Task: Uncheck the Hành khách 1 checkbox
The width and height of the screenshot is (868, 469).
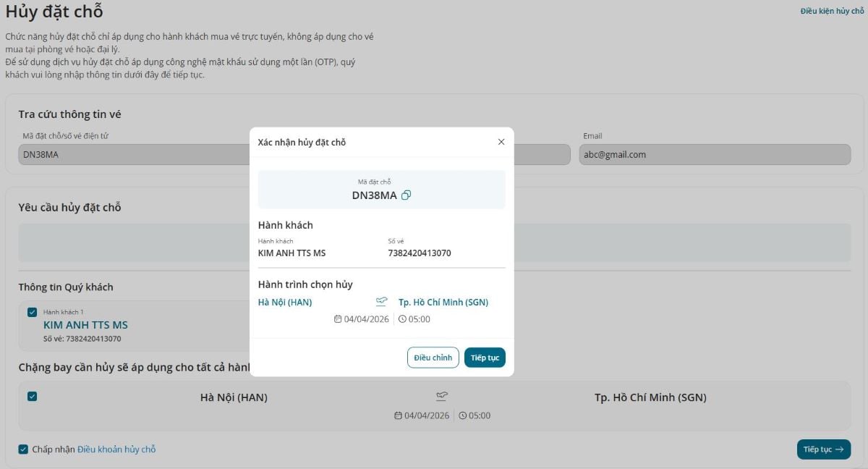Action: pyautogui.click(x=31, y=311)
